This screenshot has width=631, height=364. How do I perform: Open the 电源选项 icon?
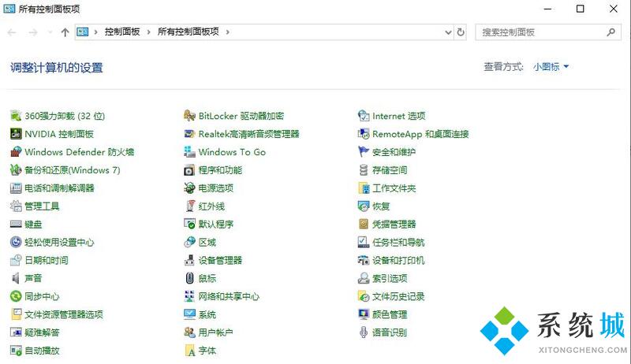[x=189, y=188]
